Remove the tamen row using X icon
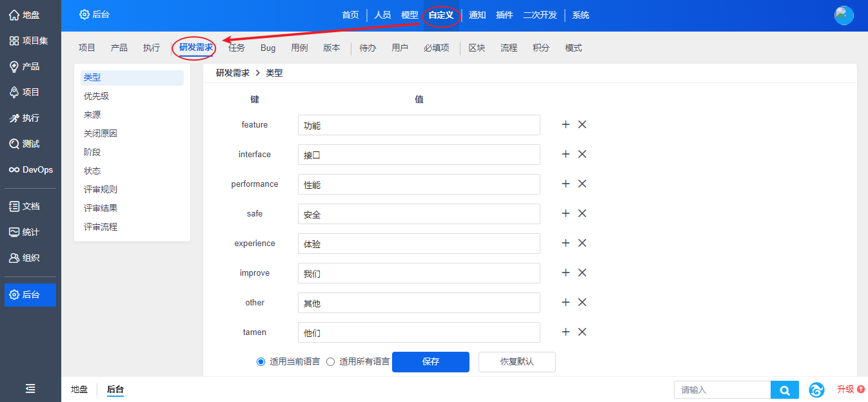The height and width of the screenshot is (402, 868). 582,332
